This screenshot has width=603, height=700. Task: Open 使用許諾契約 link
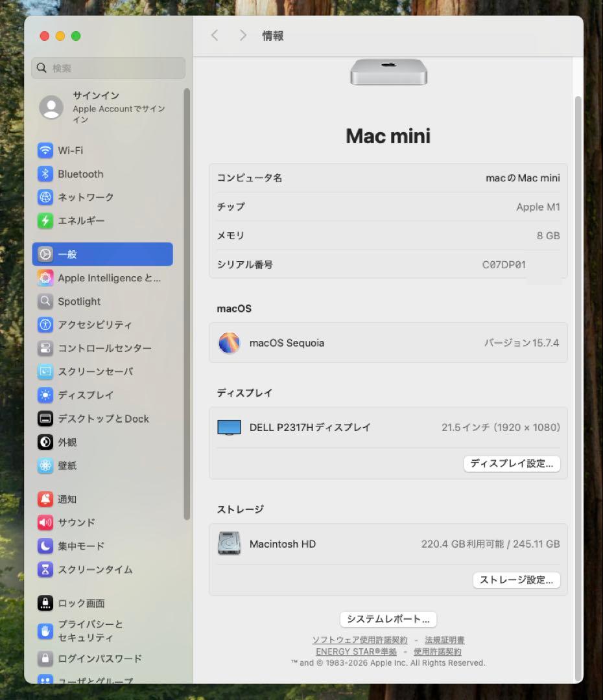tap(437, 651)
